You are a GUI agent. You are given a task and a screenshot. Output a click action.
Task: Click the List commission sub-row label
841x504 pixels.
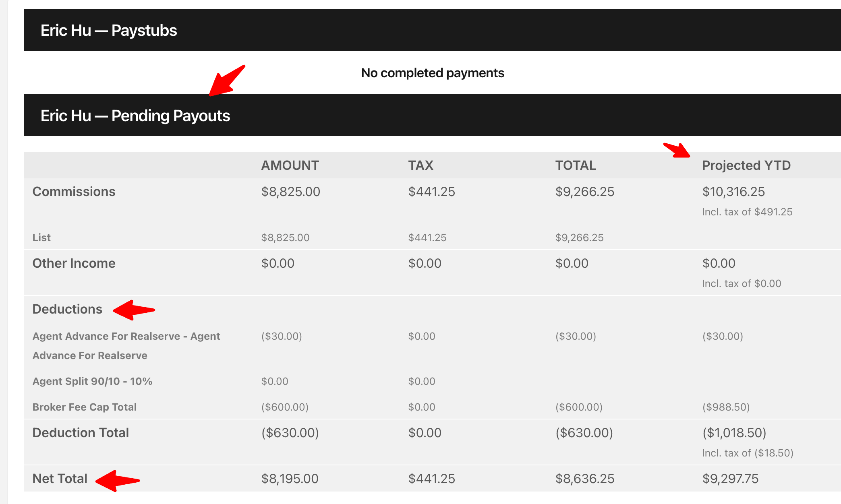[x=41, y=238]
